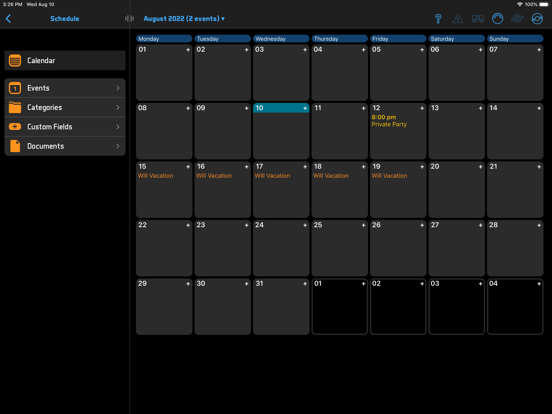Click the Monday column header
Image resolution: width=552 pixels, height=414 pixels.
coord(164,39)
